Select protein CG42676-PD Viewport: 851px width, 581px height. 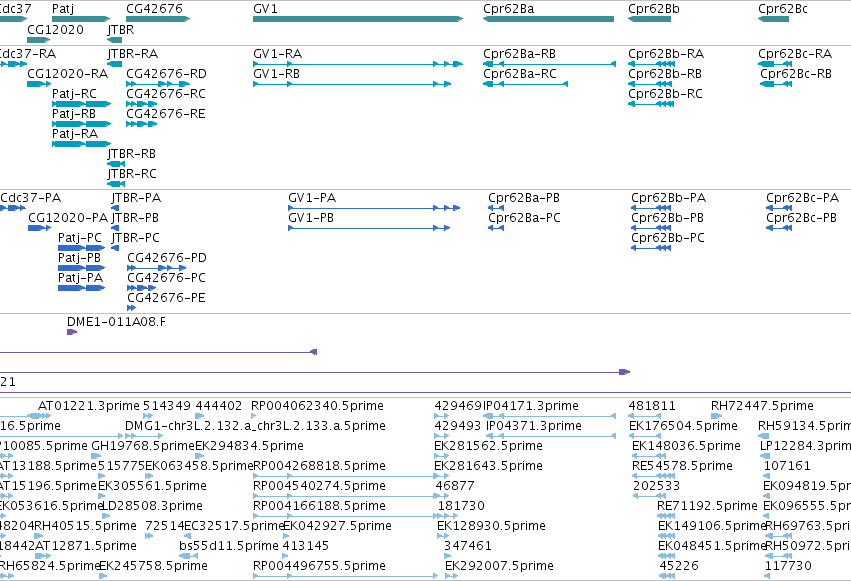tap(157, 268)
